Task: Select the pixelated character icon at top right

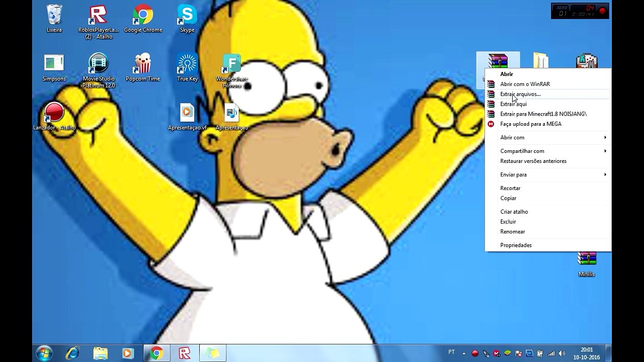Action: coord(587,60)
